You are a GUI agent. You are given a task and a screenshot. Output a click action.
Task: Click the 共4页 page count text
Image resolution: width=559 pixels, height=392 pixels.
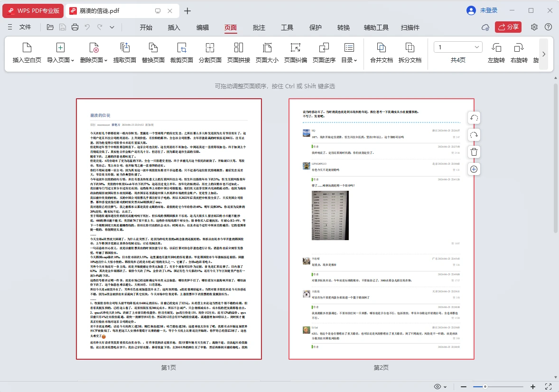click(x=458, y=60)
